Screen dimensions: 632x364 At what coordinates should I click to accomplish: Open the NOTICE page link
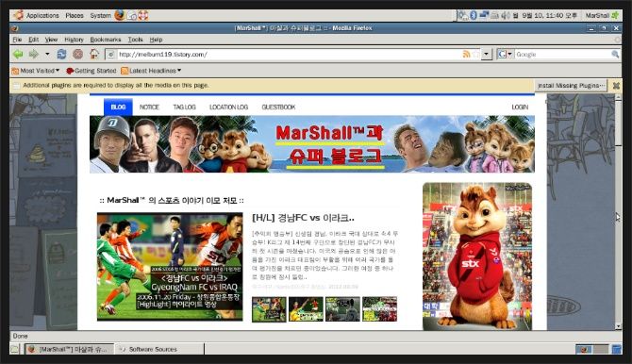coord(149,107)
